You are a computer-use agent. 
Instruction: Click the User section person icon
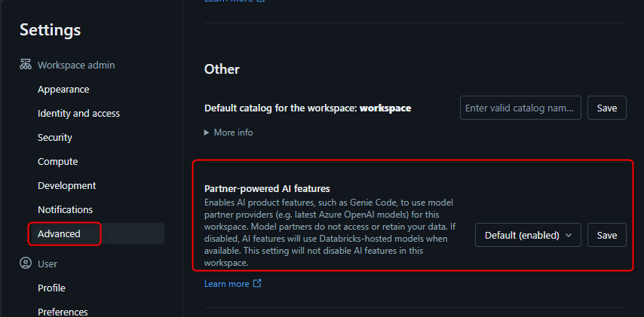coord(26,264)
